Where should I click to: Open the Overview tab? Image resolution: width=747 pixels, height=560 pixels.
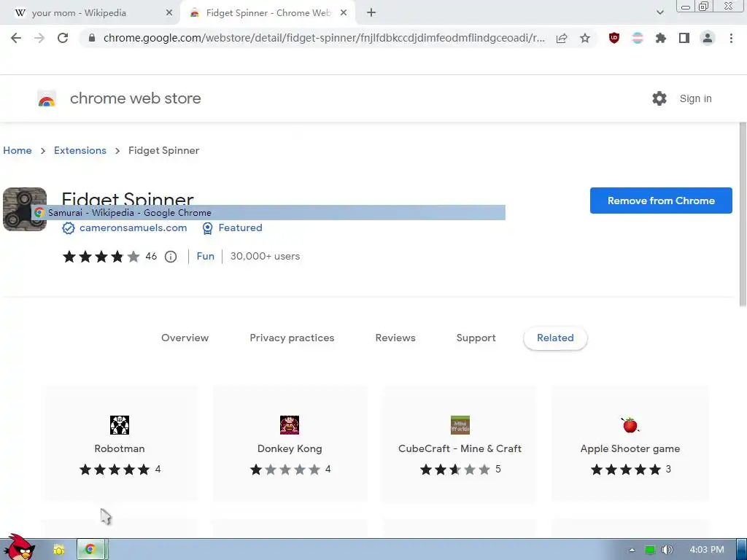pos(185,338)
